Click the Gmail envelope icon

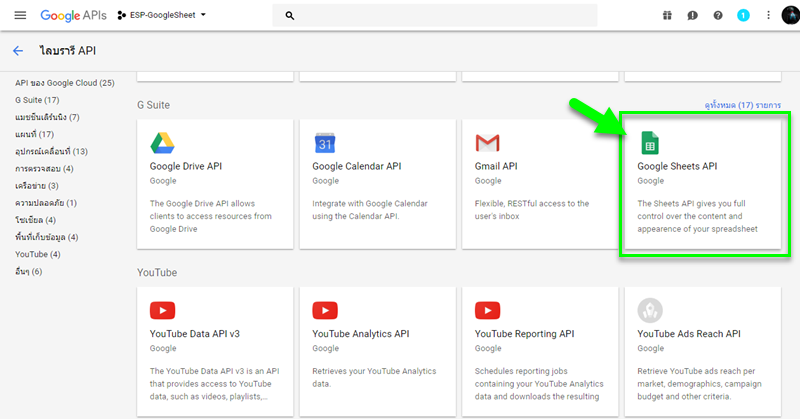[x=487, y=143]
